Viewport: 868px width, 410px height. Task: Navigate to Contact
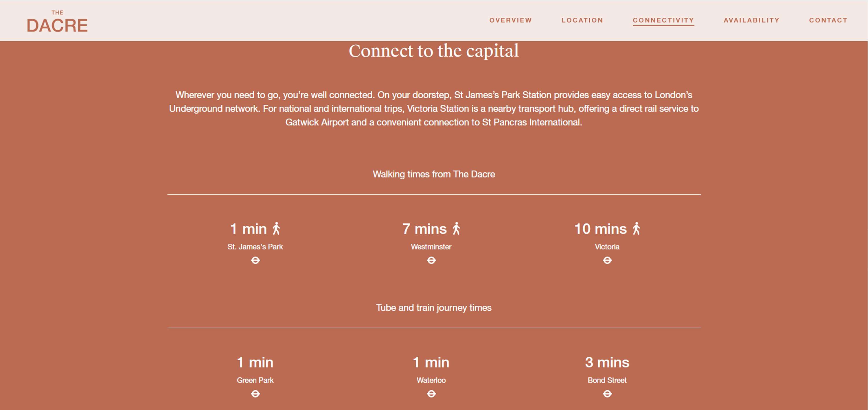828,20
